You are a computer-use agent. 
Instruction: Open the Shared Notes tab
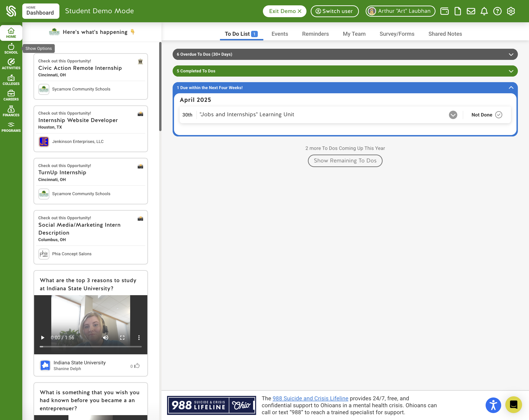coord(445,34)
